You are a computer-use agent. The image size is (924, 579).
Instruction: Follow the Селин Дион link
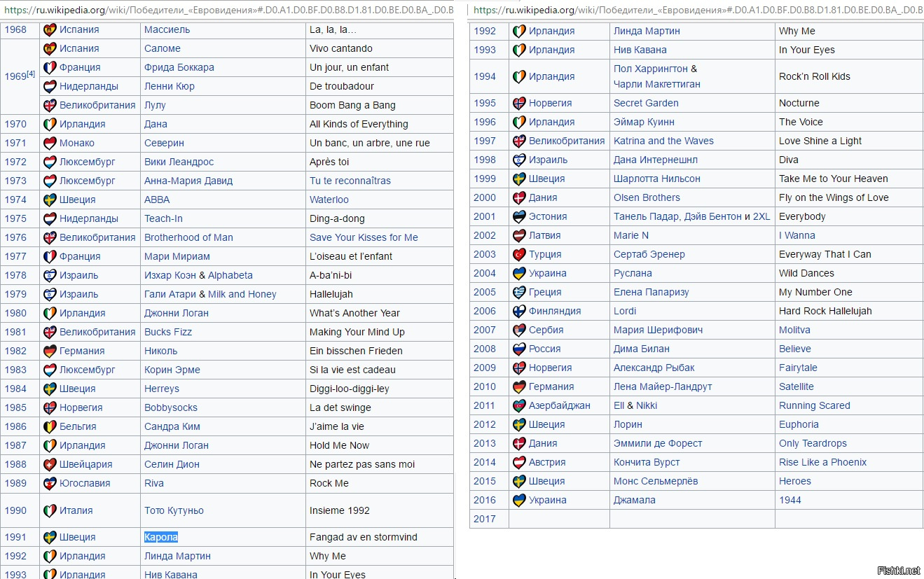[172, 465]
